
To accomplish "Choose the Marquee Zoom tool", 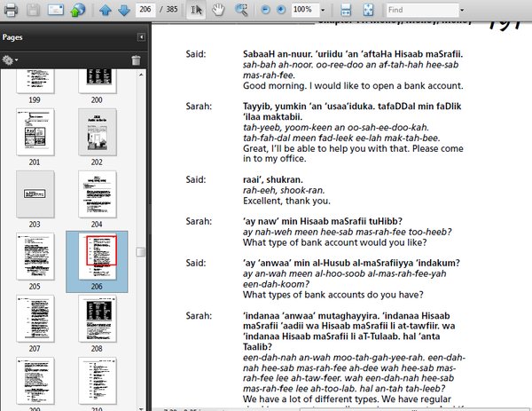I will pos(241,10).
